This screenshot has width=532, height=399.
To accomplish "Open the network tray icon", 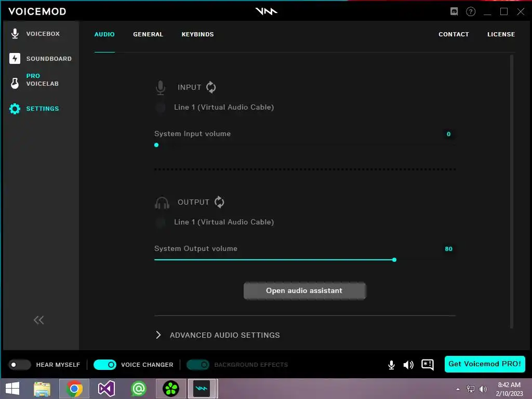I will point(471,389).
